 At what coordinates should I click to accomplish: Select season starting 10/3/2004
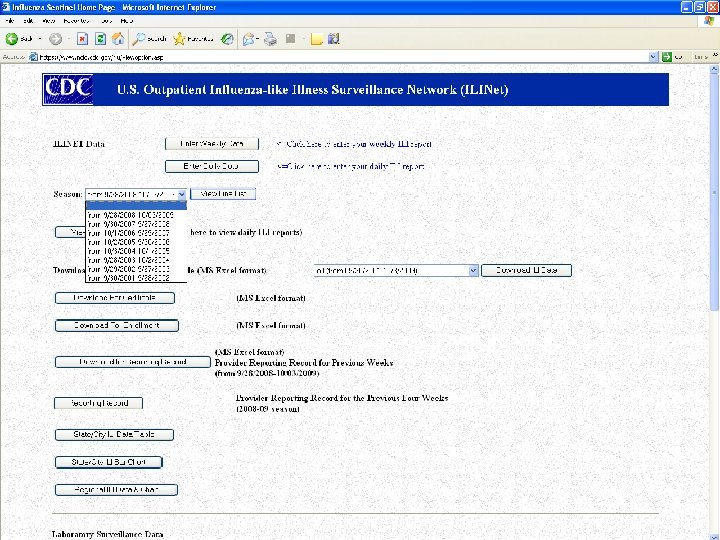(136, 251)
